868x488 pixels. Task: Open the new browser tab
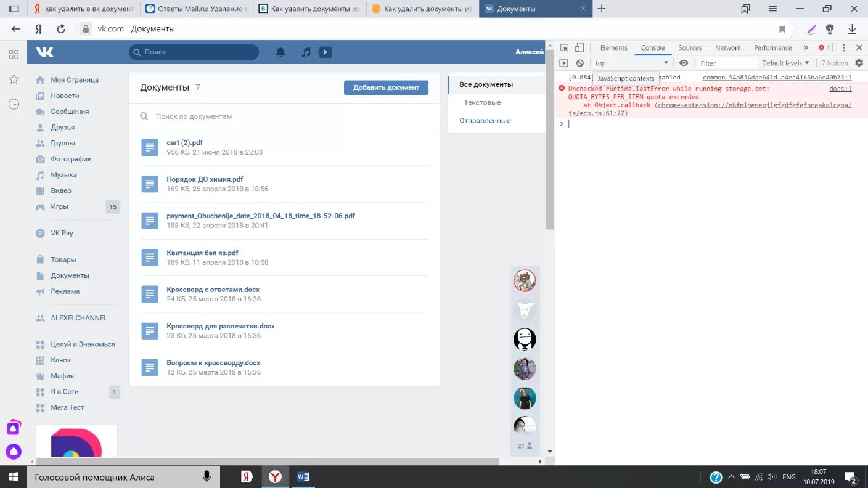point(602,9)
